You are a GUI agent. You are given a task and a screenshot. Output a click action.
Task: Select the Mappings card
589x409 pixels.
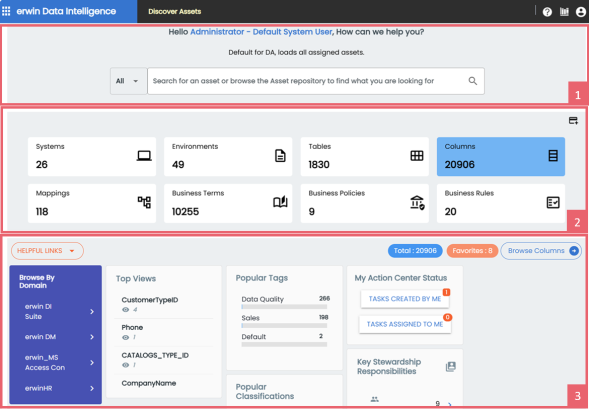pyautogui.click(x=92, y=203)
